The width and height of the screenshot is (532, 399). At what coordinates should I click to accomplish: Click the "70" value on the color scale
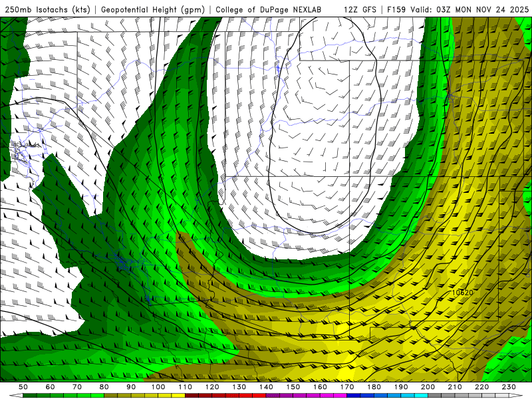coord(77,387)
